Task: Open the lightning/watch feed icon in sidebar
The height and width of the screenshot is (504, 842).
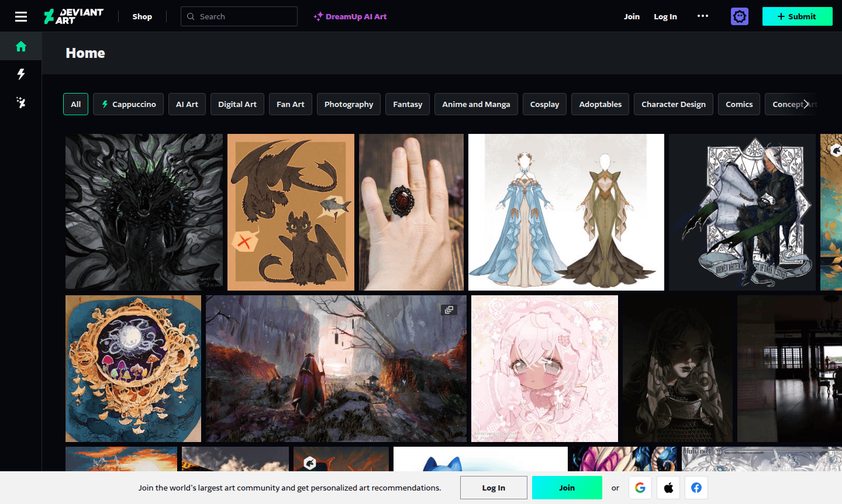Action: (x=20, y=74)
